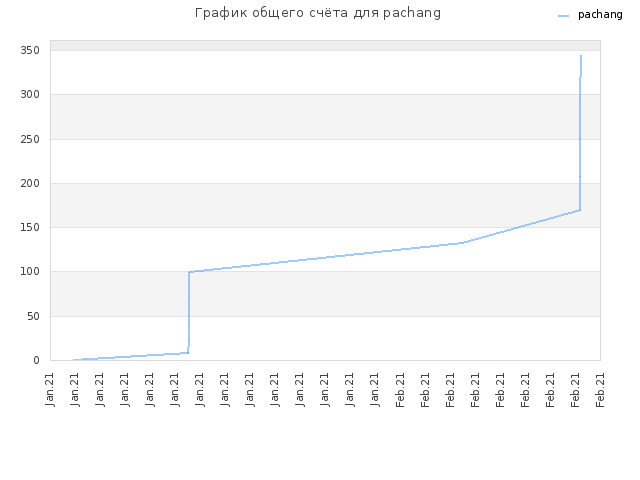Click the line's bend near 133 where the slope steepens

(x=463, y=243)
